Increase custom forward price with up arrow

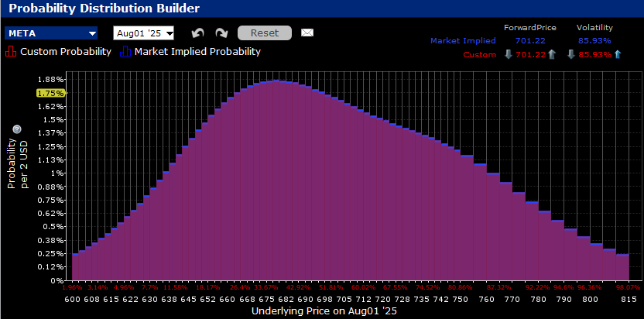tap(553, 54)
